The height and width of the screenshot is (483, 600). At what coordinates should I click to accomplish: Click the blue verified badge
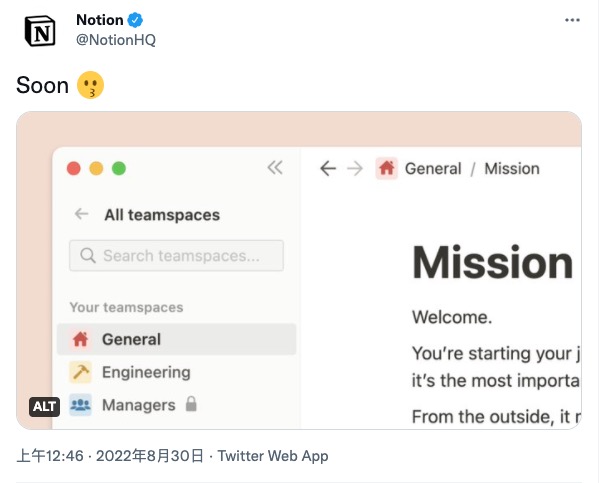(135, 20)
